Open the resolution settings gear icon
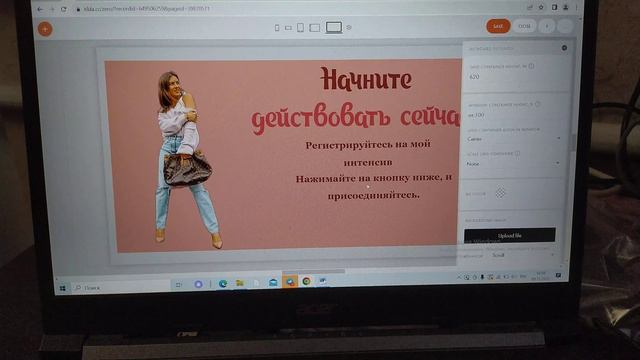 pos(349,27)
